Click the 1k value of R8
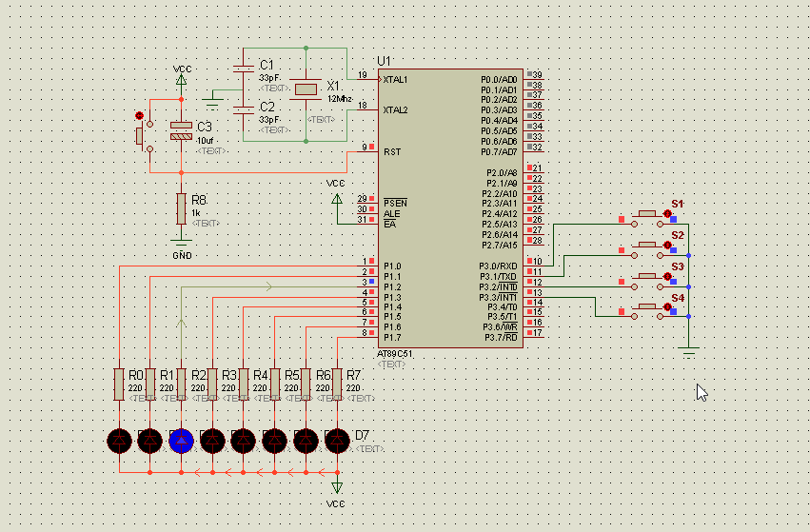Screen dimensions: 810x532 tap(196, 213)
